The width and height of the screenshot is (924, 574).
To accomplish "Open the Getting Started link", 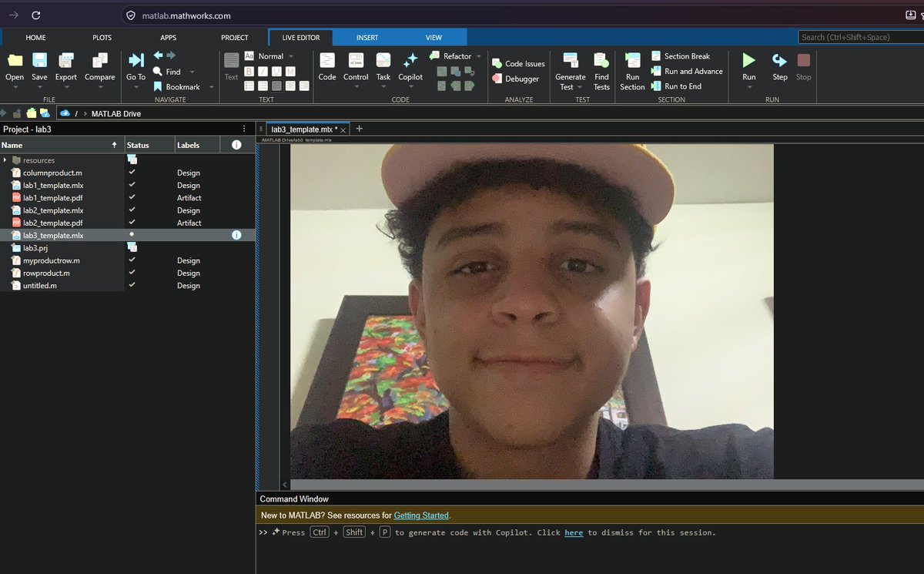I will pyautogui.click(x=421, y=515).
